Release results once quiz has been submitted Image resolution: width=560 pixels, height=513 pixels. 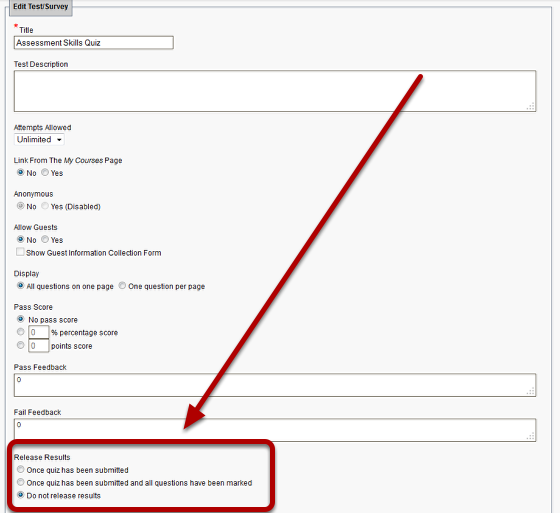click(21, 469)
